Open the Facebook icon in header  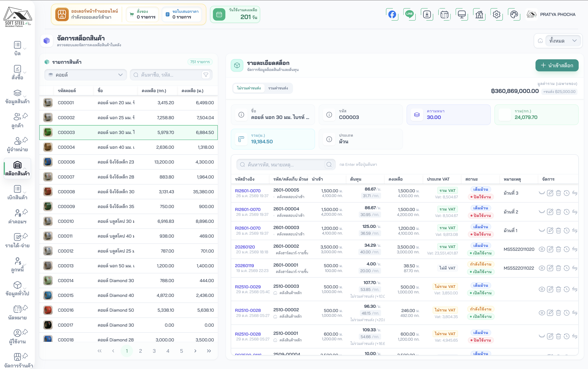click(392, 14)
